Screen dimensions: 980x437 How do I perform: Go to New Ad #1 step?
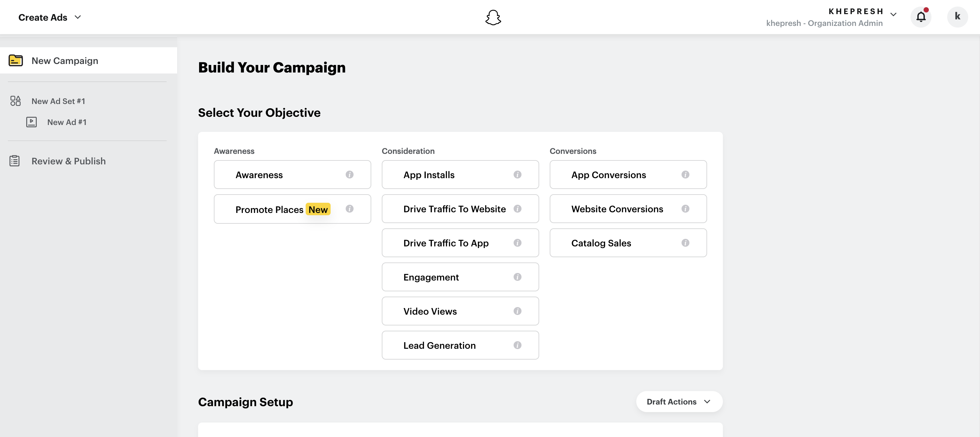point(67,122)
